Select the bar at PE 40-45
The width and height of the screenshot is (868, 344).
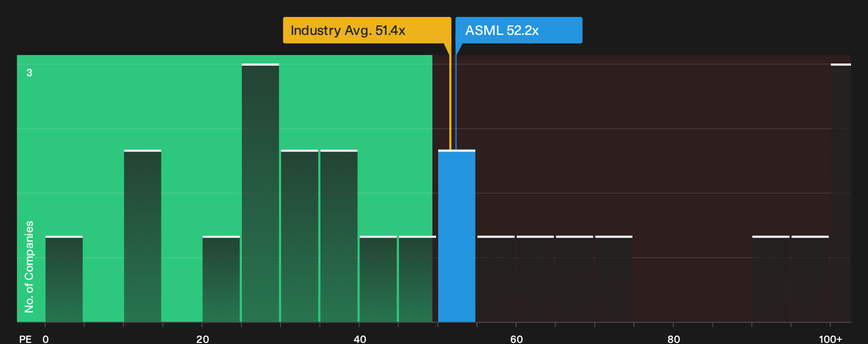tap(378, 279)
